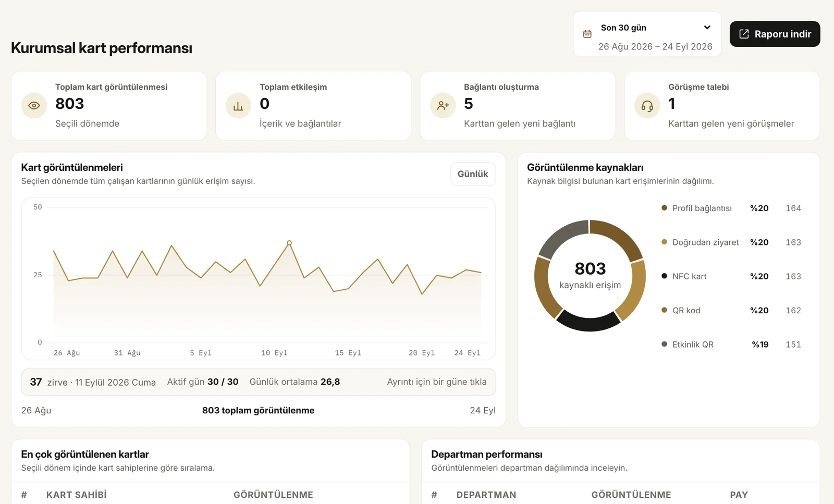Click the headset icon for meeting requests
This screenshot has width=834, height=504.
[647, 106]
